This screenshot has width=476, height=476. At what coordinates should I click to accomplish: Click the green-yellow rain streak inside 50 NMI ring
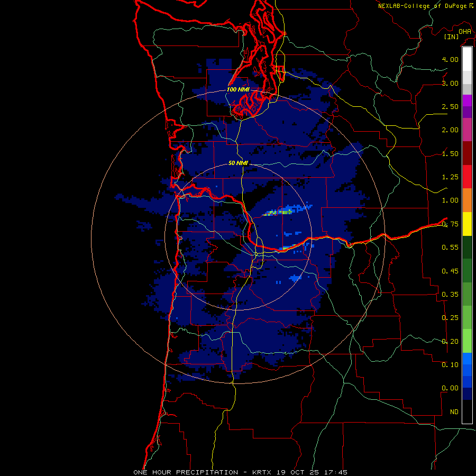click(x=277, y=212)
